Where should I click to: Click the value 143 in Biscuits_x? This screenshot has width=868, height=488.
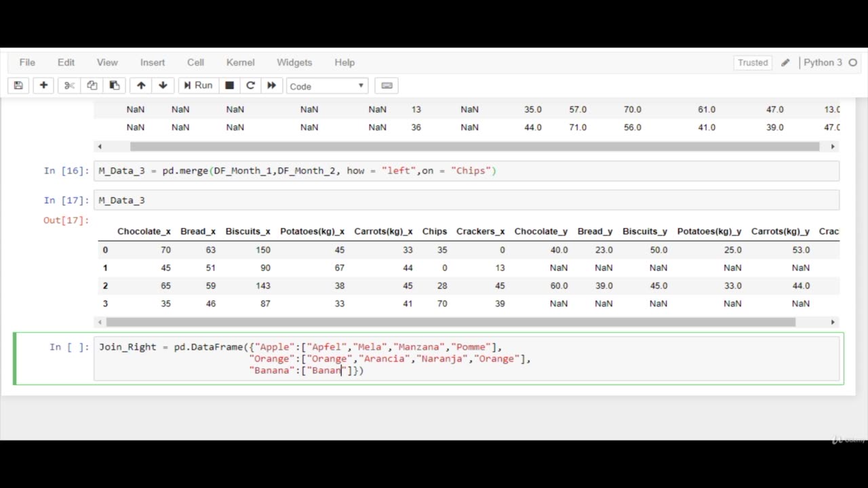263,286
